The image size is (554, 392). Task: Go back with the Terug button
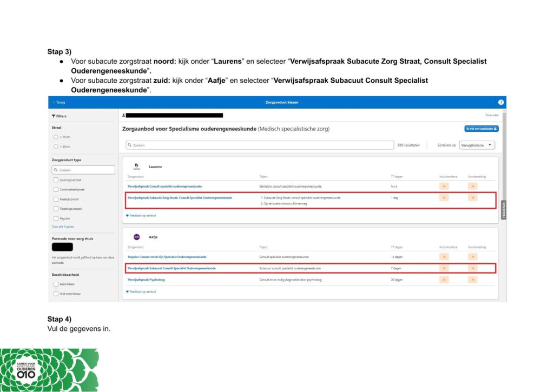59,102
